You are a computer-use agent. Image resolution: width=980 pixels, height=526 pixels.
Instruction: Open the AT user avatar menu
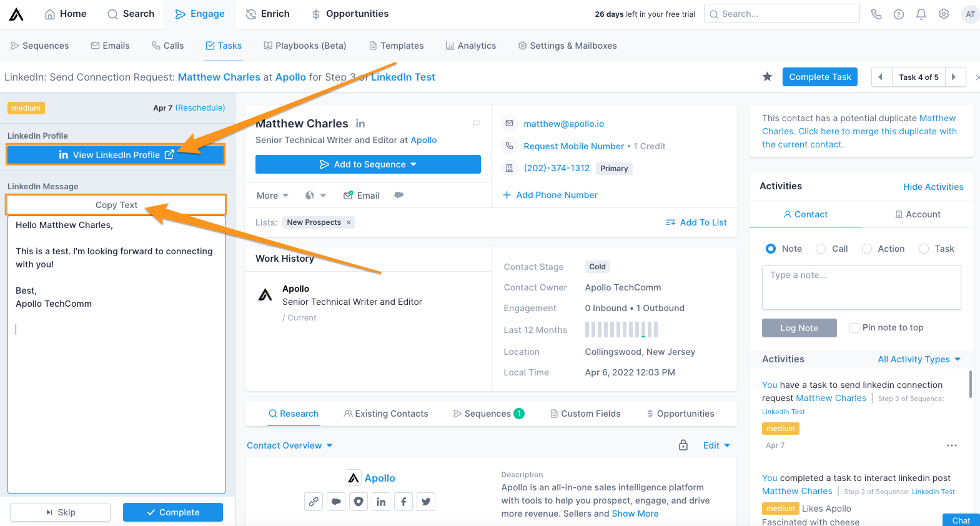pos(970,14)
